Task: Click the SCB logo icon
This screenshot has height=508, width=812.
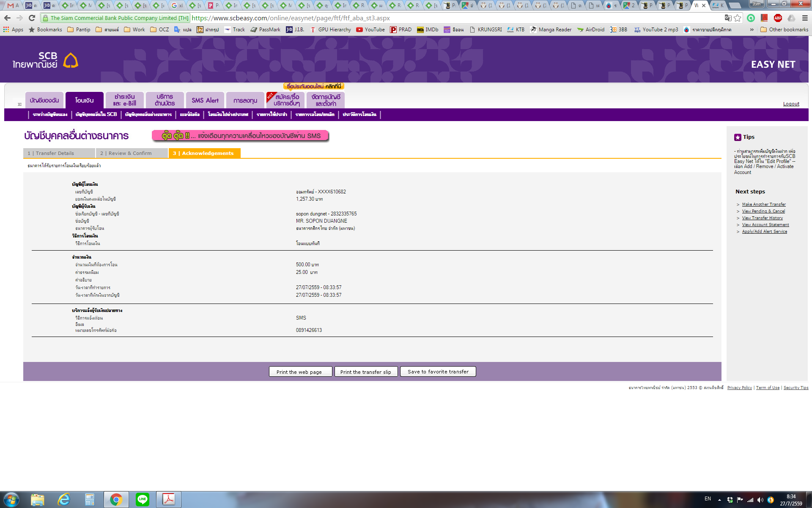Action: 71,61
